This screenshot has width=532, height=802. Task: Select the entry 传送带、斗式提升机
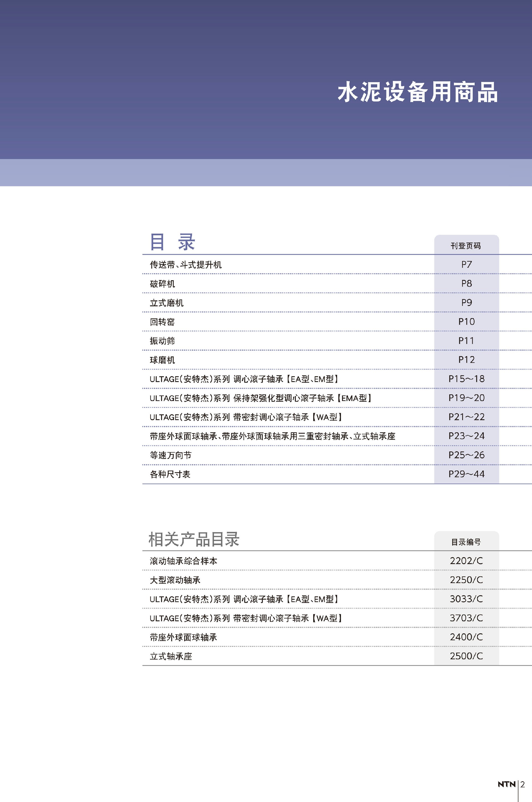click(186, 265)
